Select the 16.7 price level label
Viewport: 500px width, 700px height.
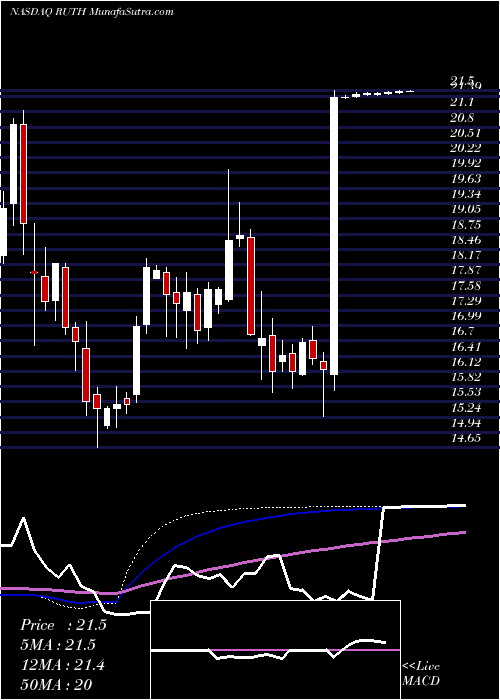463,332
